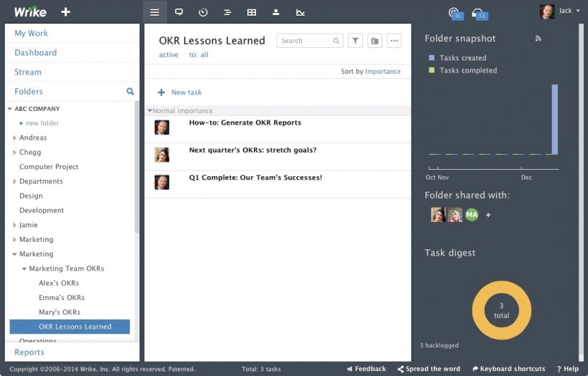
Task: Add a person with the plus under Folder shared with
Action: [x=488, y=215]
